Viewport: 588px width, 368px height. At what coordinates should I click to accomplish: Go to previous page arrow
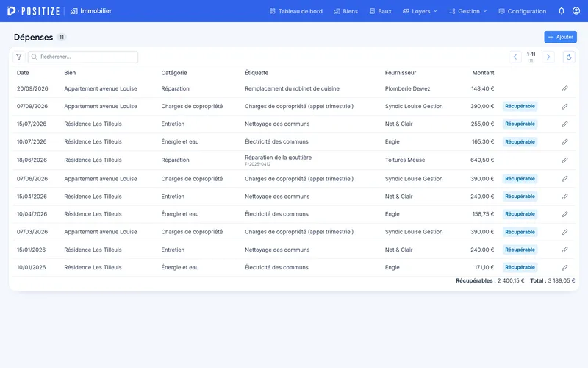click(515, 57)
